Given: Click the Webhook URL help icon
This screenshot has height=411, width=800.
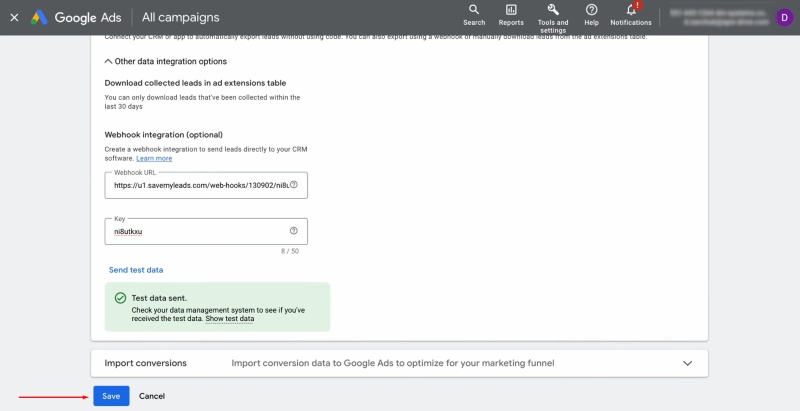Looking at the screenshot, I should [x=294, y=185].
